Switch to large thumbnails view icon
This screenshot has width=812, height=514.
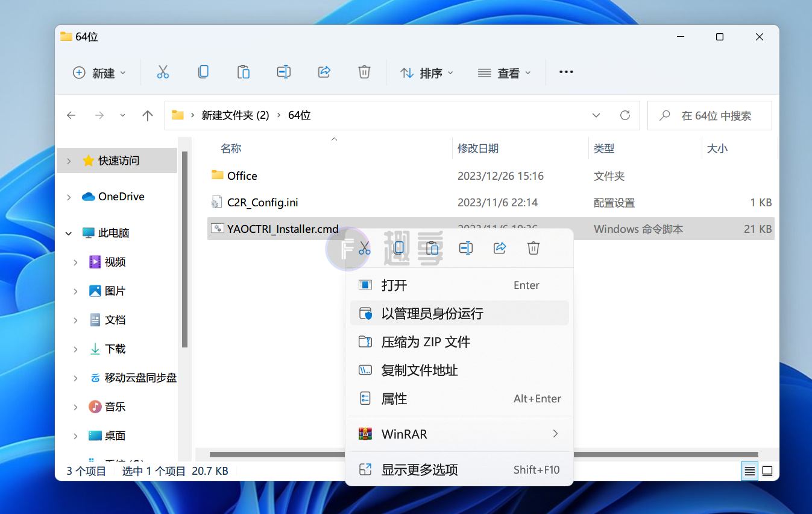pyautogui.click(x=767, y=471)
